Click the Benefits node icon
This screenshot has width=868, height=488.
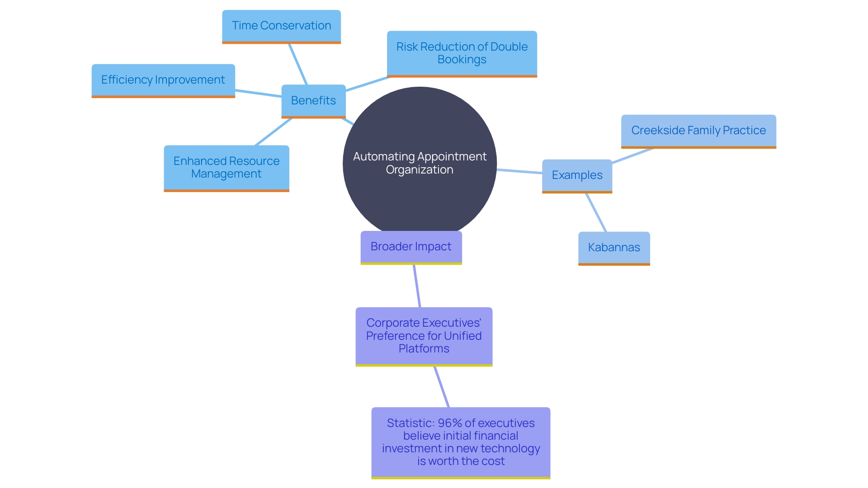tap(307, 105)
